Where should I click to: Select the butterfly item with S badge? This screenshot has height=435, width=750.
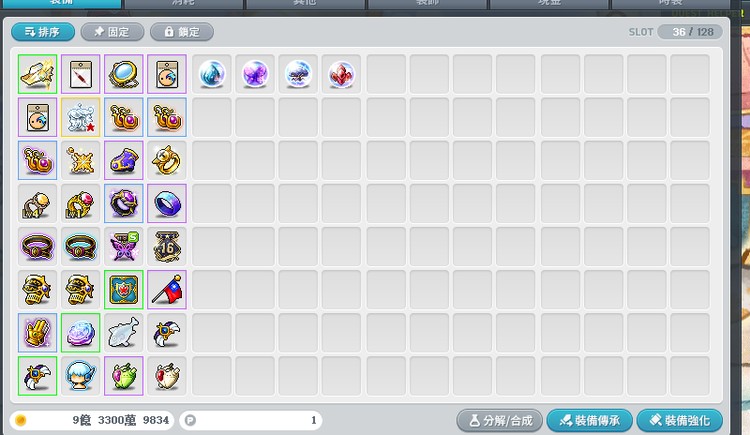coord(124,246)
